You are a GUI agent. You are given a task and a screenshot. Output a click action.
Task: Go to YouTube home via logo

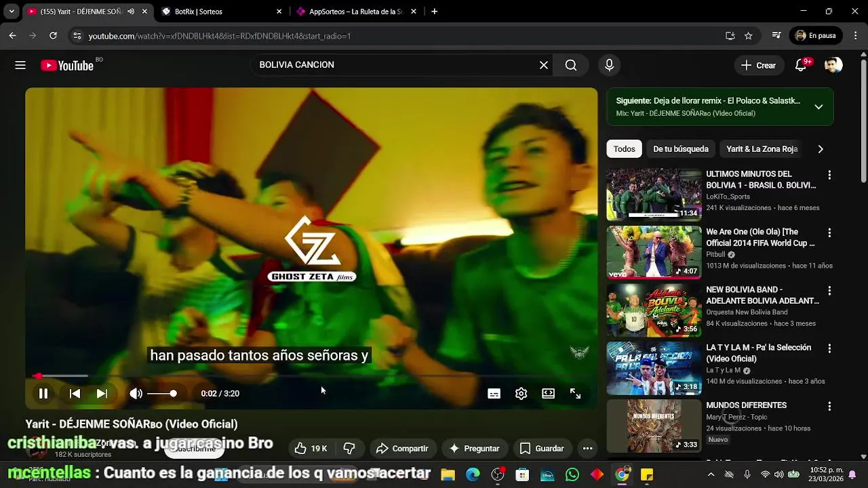coord(66,65)
